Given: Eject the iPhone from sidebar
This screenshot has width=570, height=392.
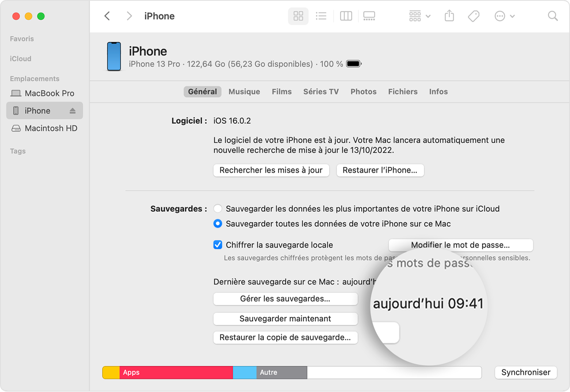Looking at the screenshot, I should (x=72, y=111).
